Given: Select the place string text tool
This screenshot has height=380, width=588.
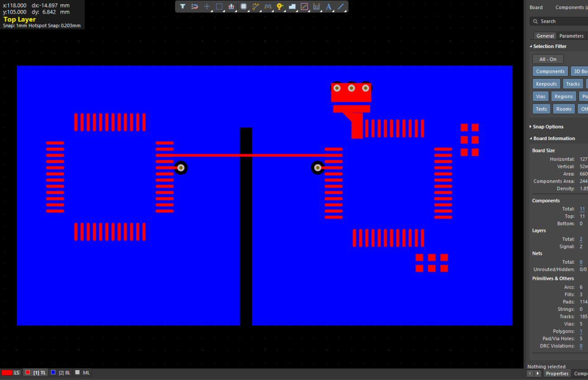Looking at the screenshot, I should pos(329,6).
